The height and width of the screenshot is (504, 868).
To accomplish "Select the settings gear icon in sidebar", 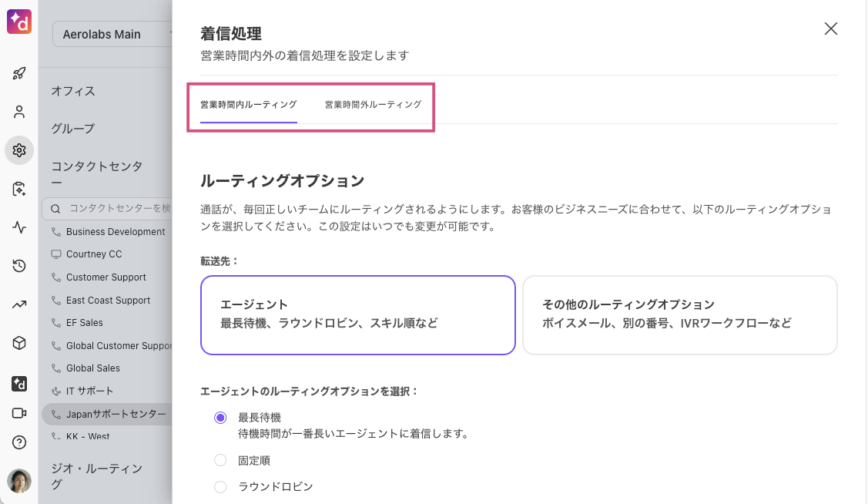I will (18, 150).
